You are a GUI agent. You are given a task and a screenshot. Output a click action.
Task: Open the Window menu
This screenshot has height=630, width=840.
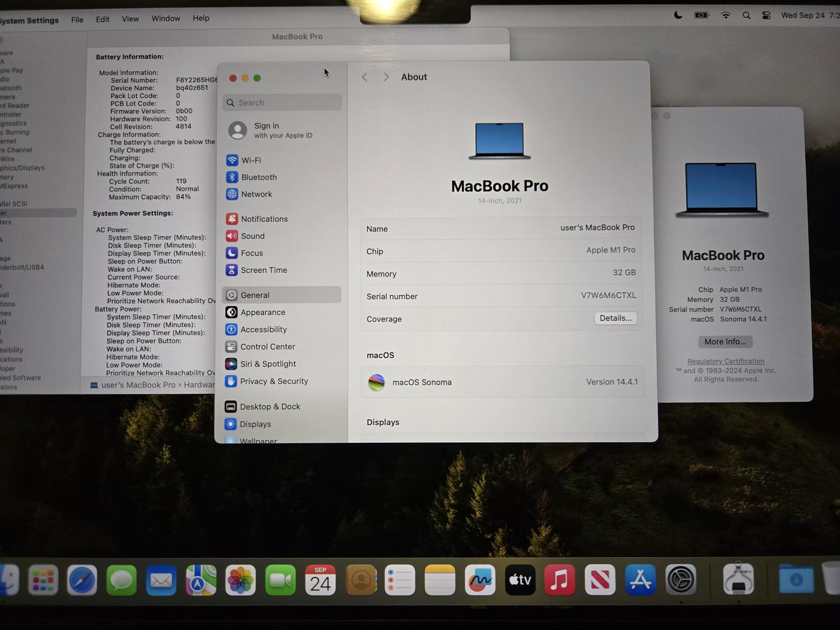pos(166,18)
